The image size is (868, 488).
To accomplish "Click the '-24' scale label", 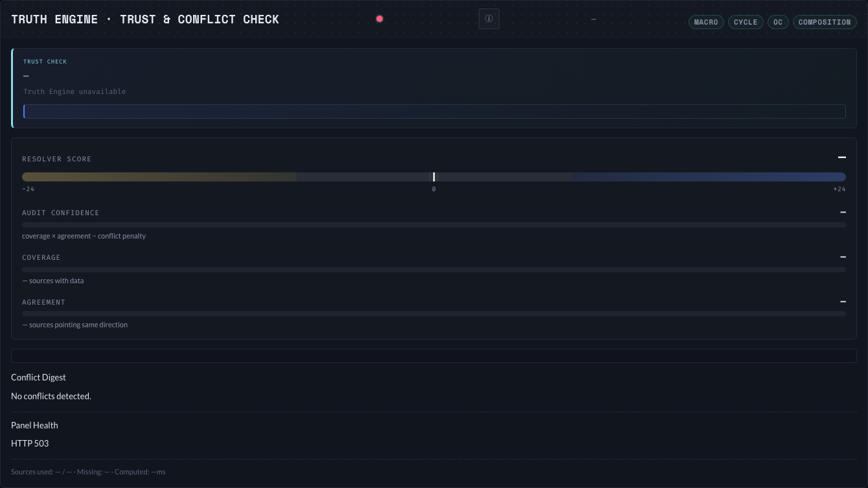I will click(28, 189).
